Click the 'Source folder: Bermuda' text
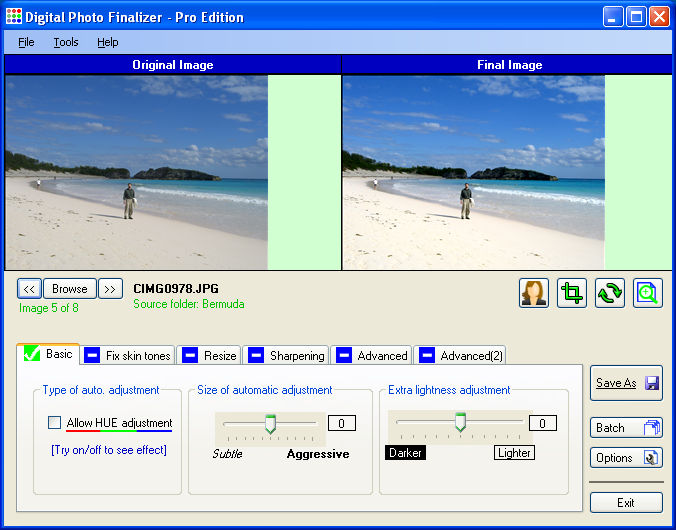Image resolution: width=676 pixels, height=530 pixels. pyautogui.click(x=189, y=304)
